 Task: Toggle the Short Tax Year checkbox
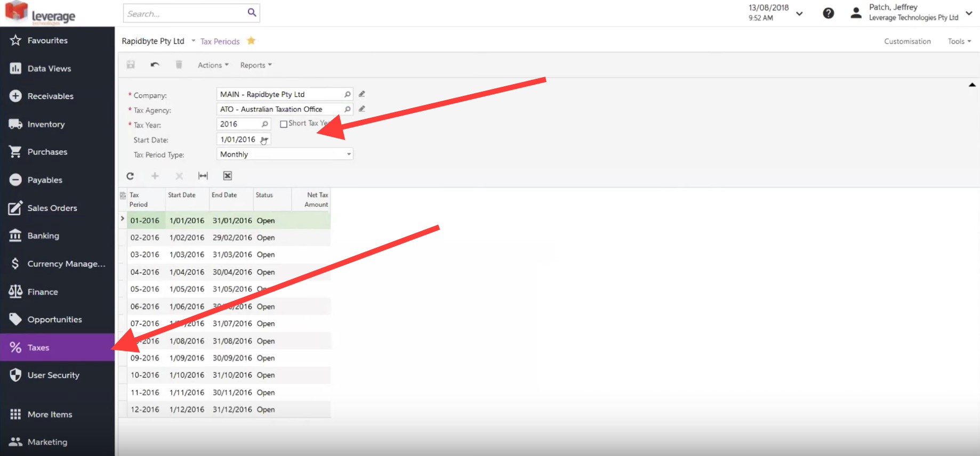click(284, 124)
